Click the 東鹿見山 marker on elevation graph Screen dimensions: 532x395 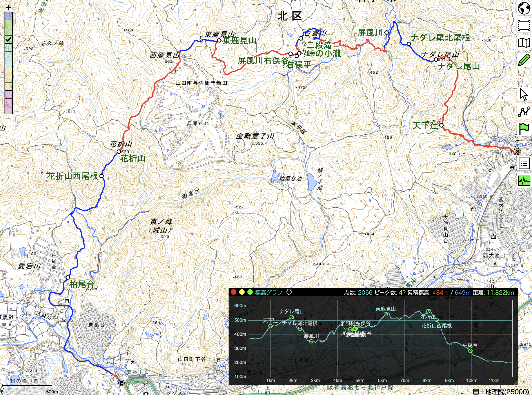pos(386,314)
